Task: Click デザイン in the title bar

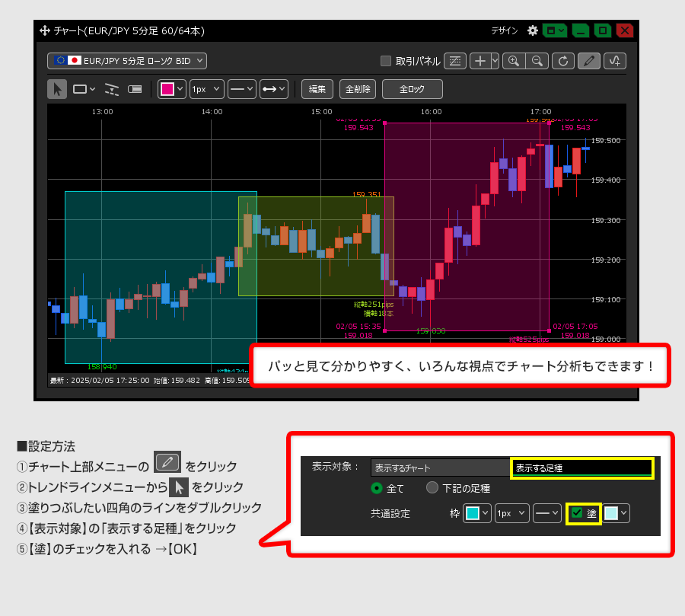Action: click(x=504, y=30)
